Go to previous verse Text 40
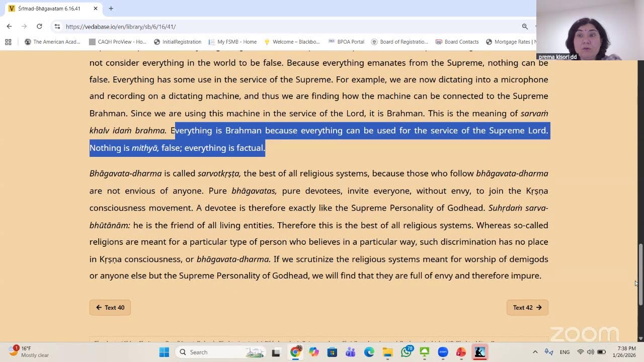Screen dimensions: 644x362 point(110,308)
